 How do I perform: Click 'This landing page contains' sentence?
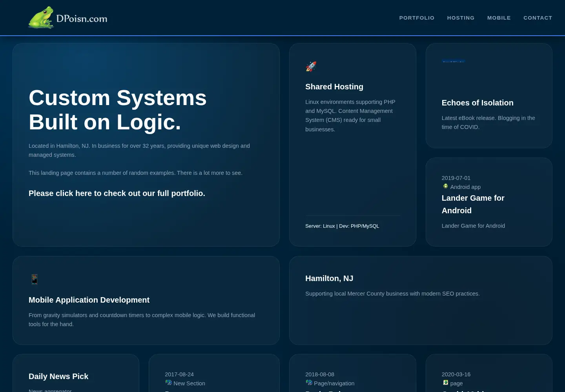pyautogui.click(x=135, y=173)
